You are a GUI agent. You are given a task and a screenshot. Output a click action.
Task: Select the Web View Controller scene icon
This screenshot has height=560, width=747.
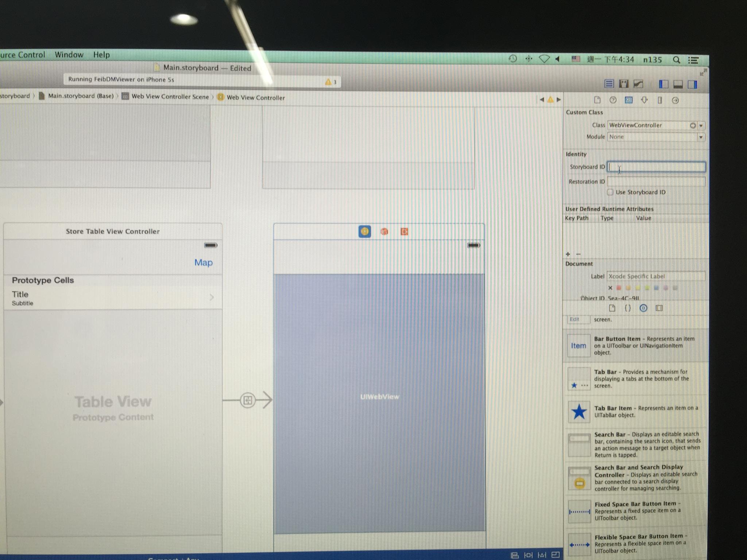365,231
